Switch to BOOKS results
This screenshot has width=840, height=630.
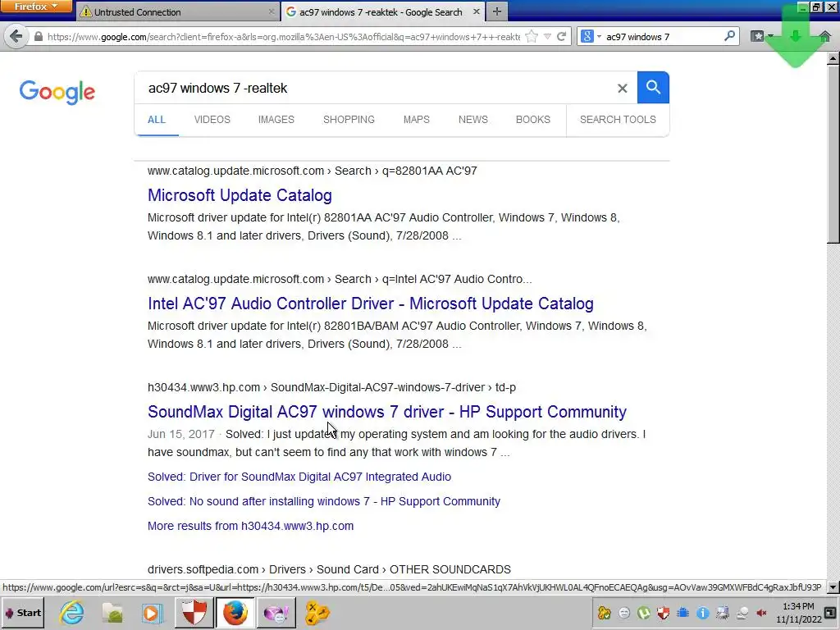tap(533, 120)
